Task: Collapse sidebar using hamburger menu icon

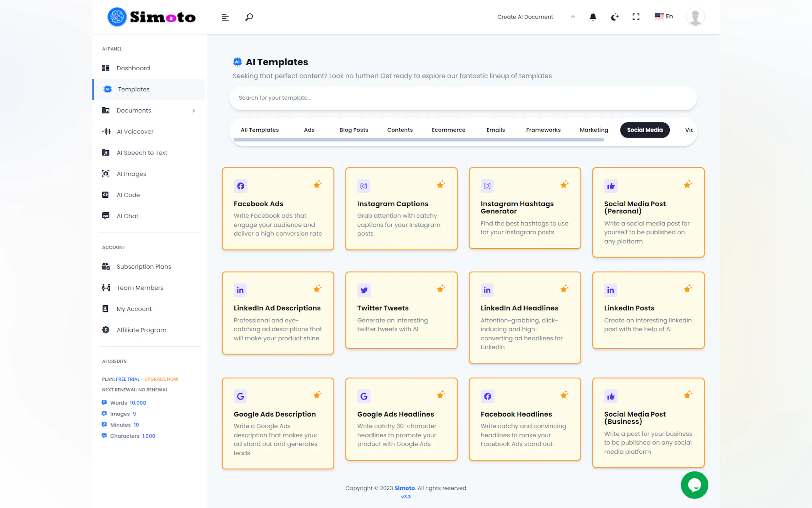Action: click(225, 17)
